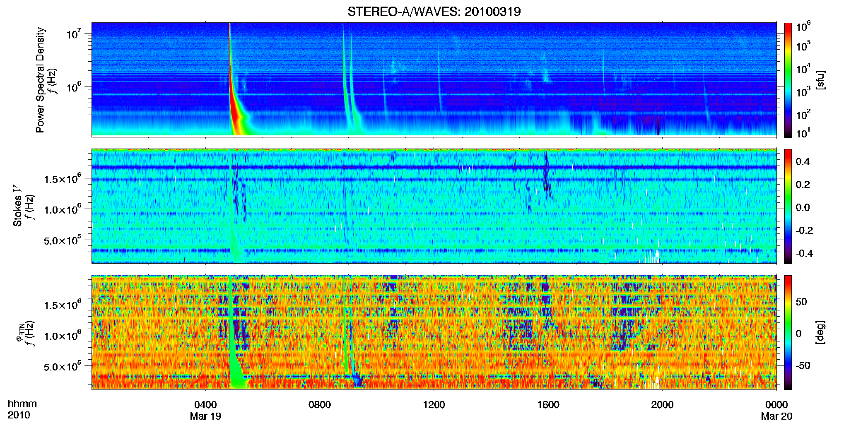The width and height of the screenshot is (868, 447).
Task: Click the φ RTN spectrogram panel
Action: 434,332
